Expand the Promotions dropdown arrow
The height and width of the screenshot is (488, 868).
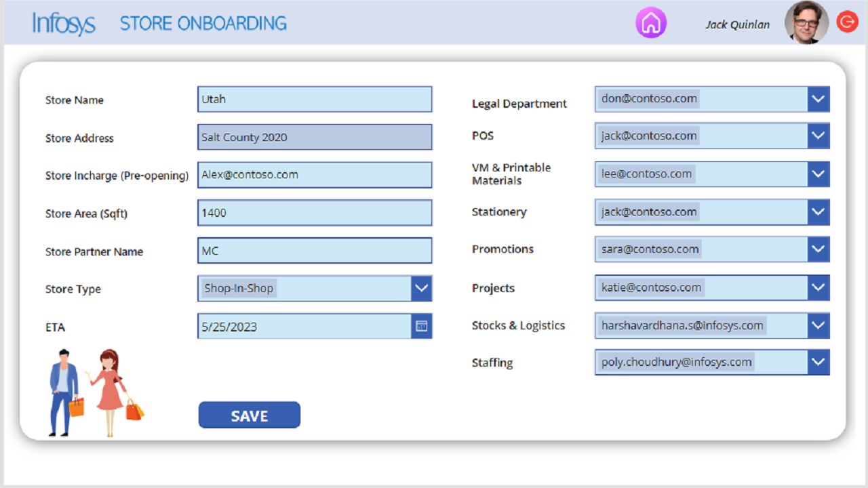point(818,249)
